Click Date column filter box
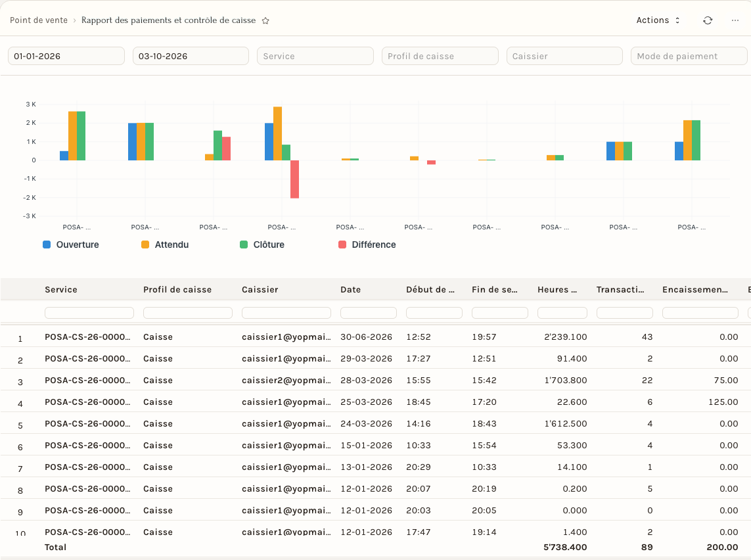 pyautogui.click(x=369, y=313)
